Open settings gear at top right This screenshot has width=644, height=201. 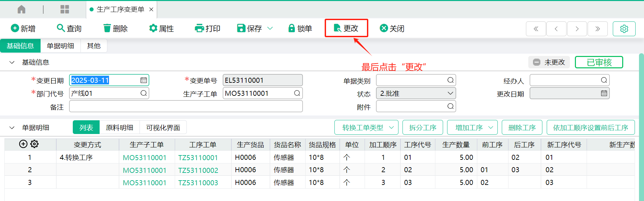tap(624, 29)
